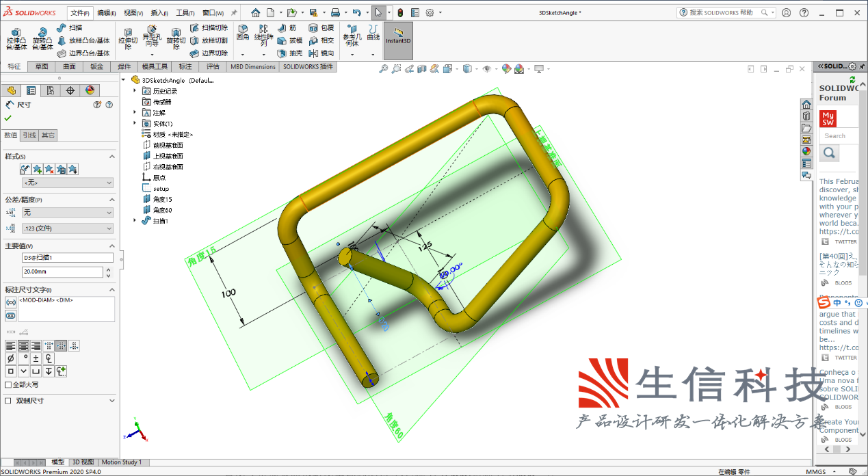This screenshot has width=868, height=476.
Task: Expand the 扫描1 feature node
Action: point(135,221)
